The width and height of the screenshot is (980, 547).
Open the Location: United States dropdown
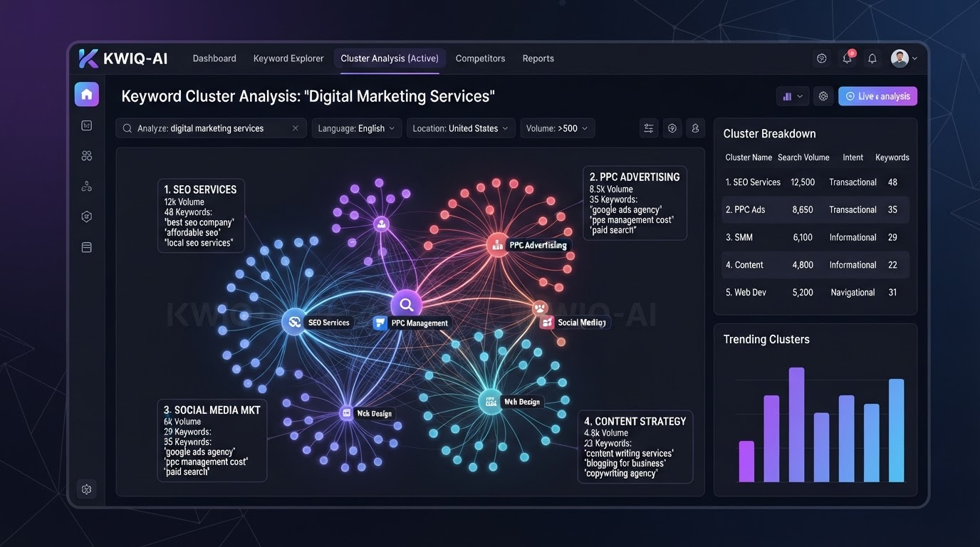[461, 128]
